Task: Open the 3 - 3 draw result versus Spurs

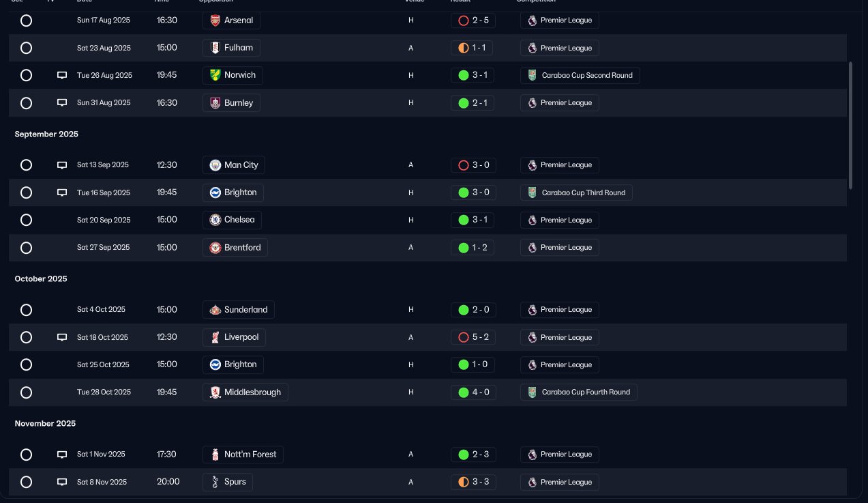Action: 473,482
